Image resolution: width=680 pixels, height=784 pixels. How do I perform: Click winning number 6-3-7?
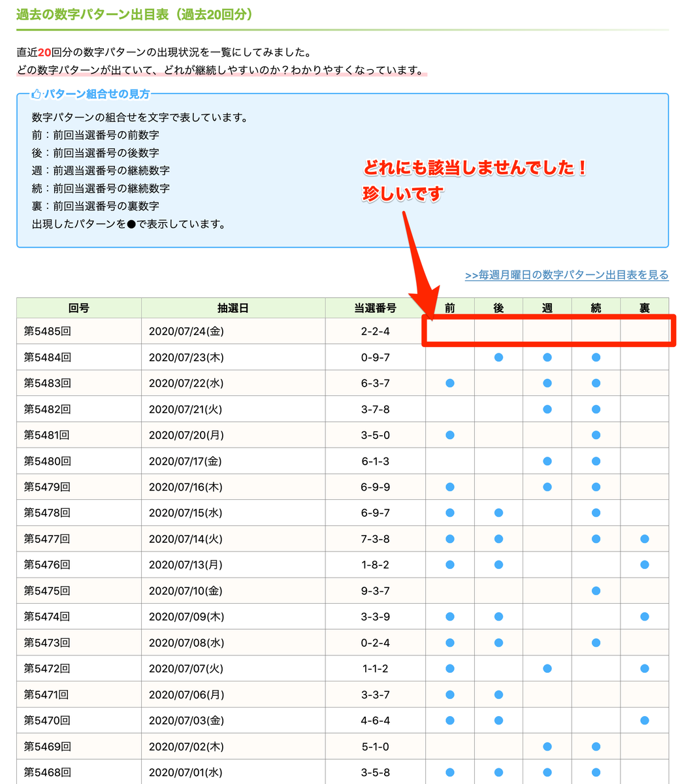[x=376, y=383]
